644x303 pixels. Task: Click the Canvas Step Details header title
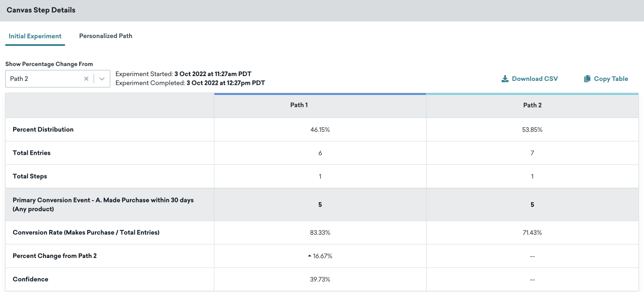point(41,10)
